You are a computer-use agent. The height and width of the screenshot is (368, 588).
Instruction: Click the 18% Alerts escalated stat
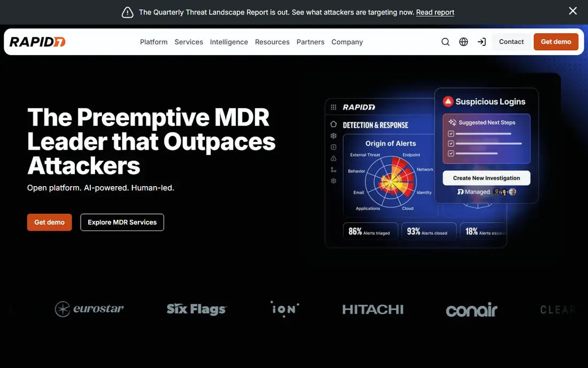tap(483, 232)
